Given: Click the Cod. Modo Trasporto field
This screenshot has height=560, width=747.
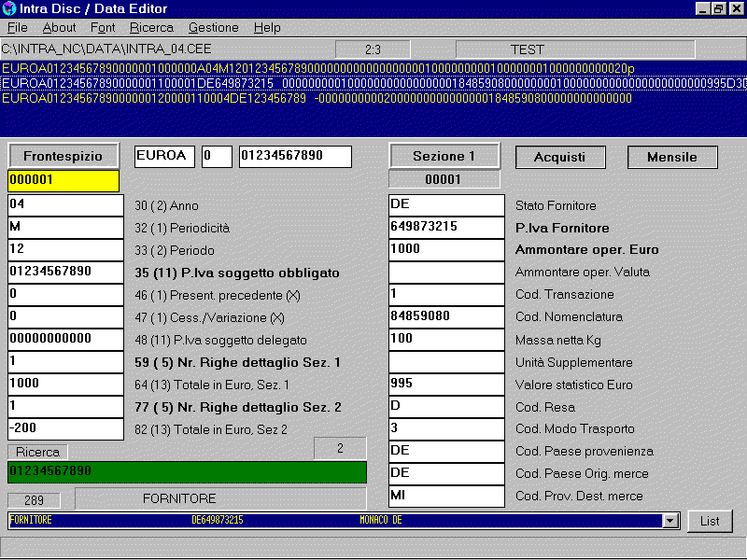Looking at the screenshot, I should coord(446,428).
